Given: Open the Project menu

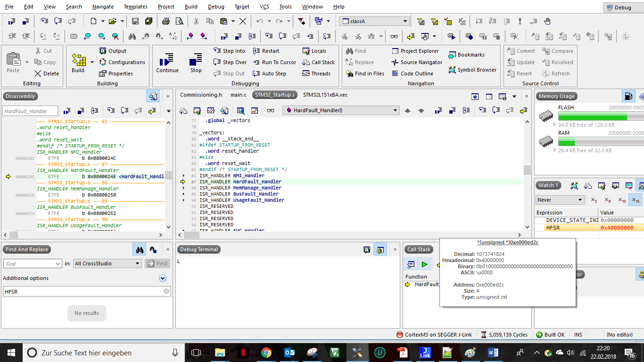Looking at the screenshot, I should [x=166, y=7].
